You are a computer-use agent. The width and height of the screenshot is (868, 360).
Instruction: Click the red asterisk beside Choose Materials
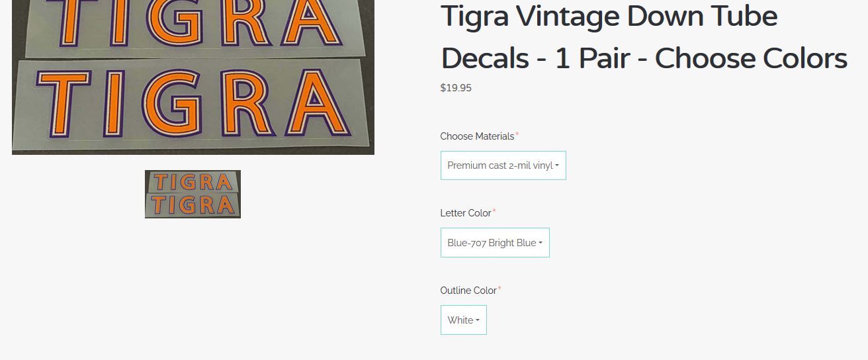tap(517, 134)
